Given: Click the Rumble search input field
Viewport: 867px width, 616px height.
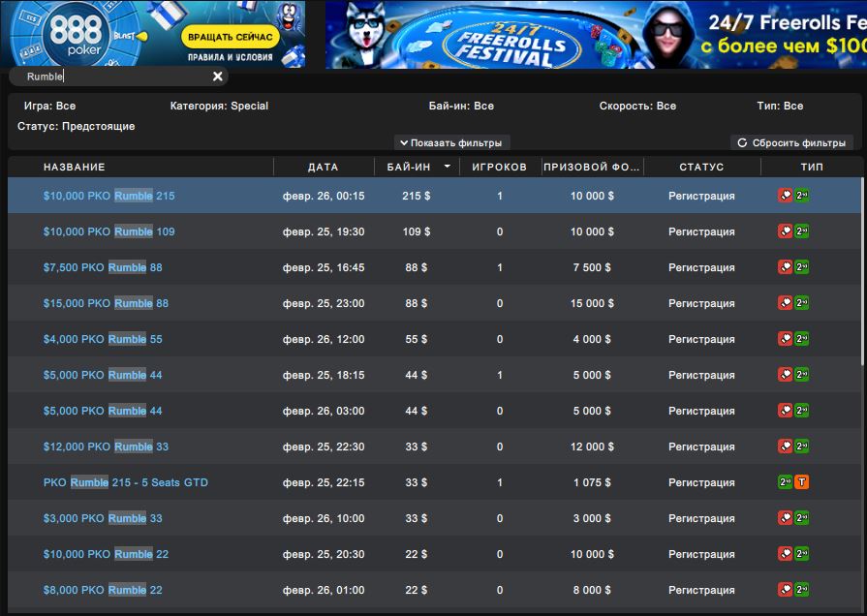Looking at the screenshot, I should click(107, 77).
